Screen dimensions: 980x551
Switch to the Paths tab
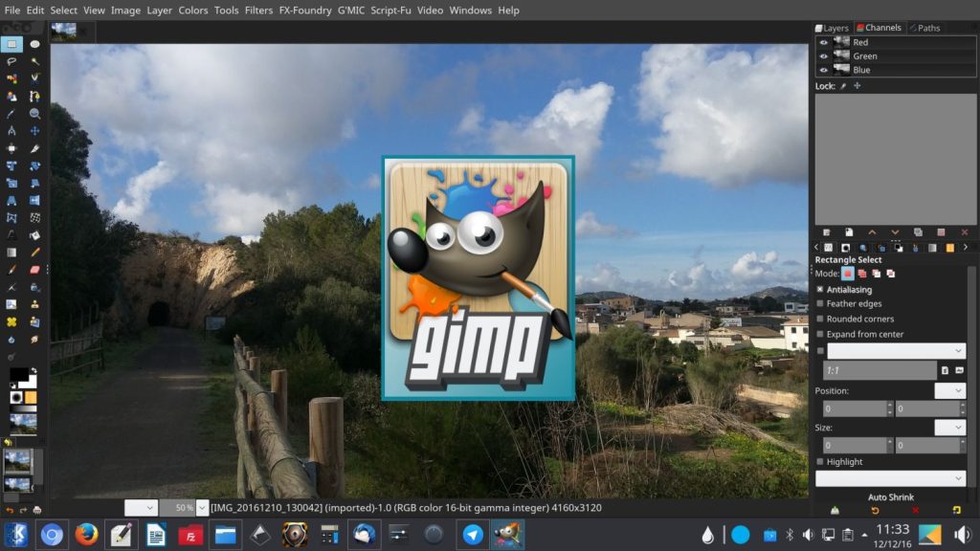(924, 28)
